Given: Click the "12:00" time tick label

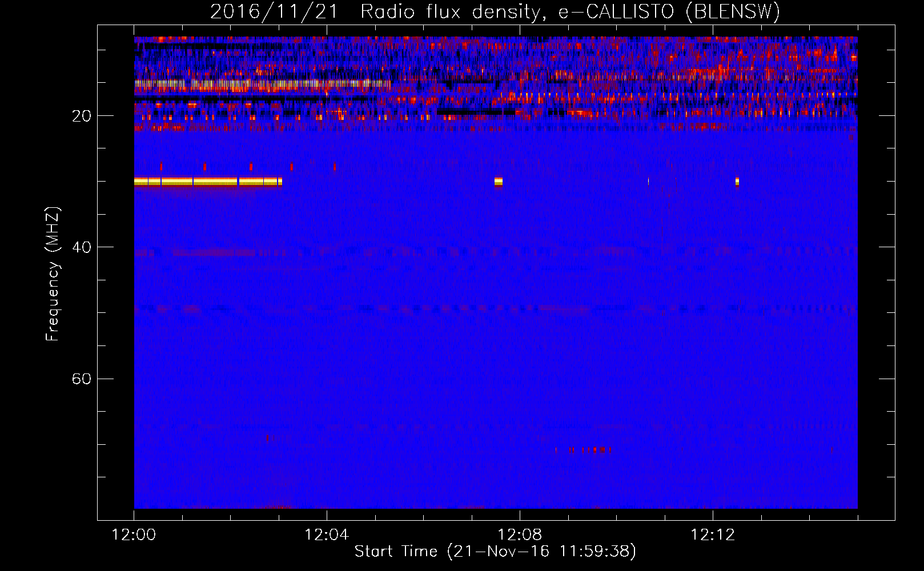Looking at the screenshot, I should click(x=134, y=535).
